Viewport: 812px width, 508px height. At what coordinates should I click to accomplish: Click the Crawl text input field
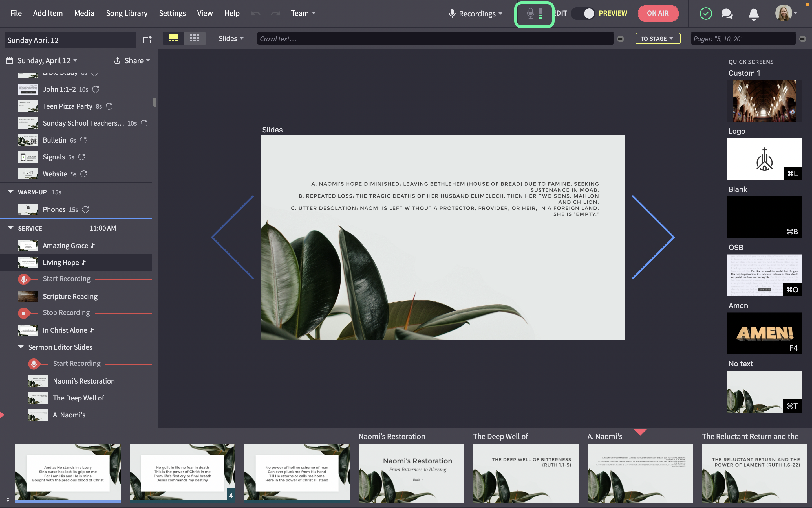click(x=435, y=39)
